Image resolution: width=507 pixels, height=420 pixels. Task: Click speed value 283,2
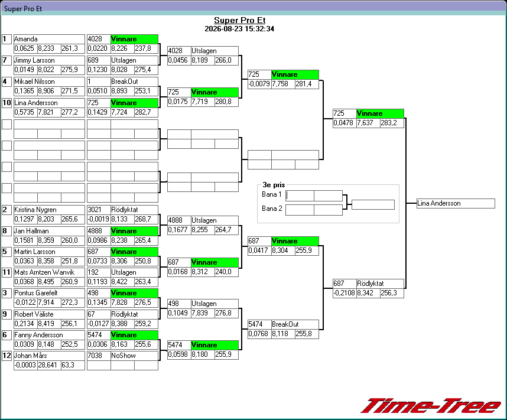pyautogui.click(x=392, y=123)
